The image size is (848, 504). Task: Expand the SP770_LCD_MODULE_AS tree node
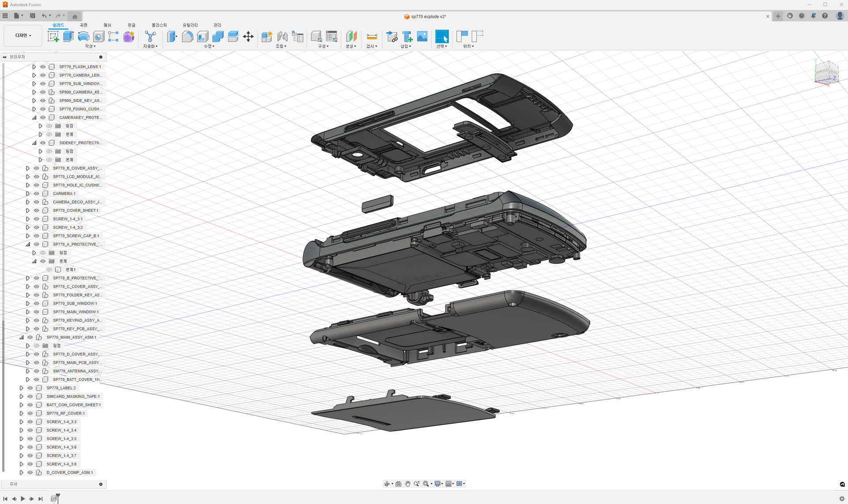pyautogui.click(x=28, y=177)
